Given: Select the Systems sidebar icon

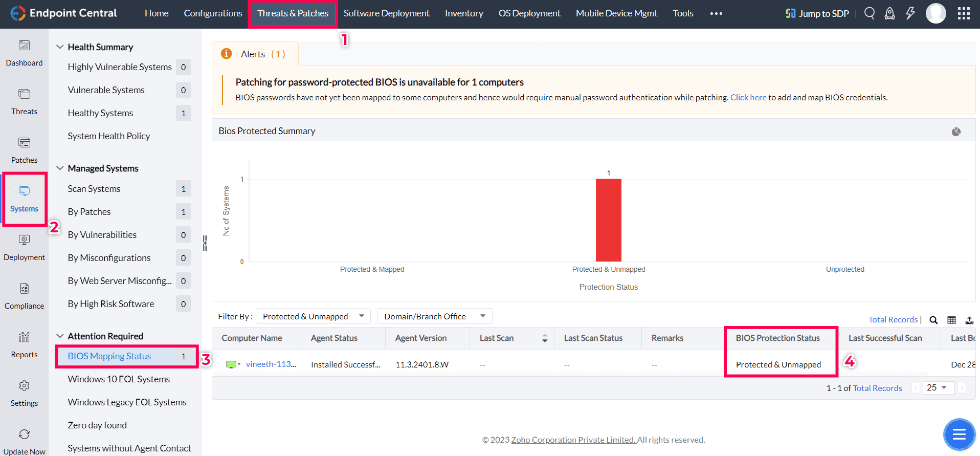Looking at the screenshot, I should click(x=24, y=191).
